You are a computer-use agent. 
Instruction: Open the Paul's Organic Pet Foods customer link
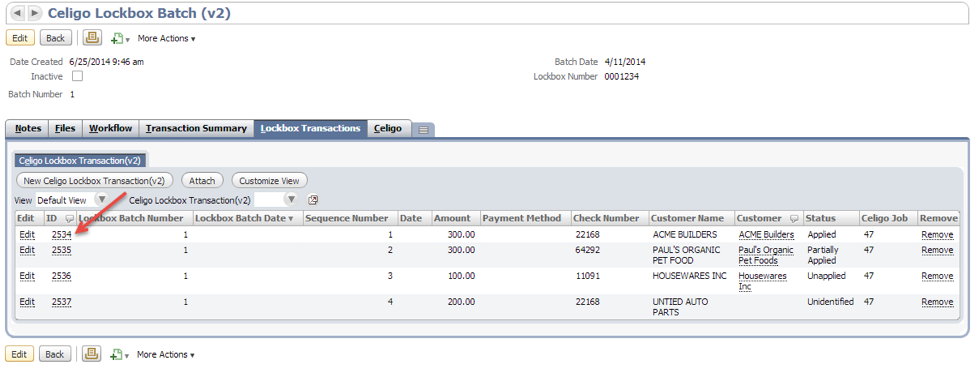[765, 255]
